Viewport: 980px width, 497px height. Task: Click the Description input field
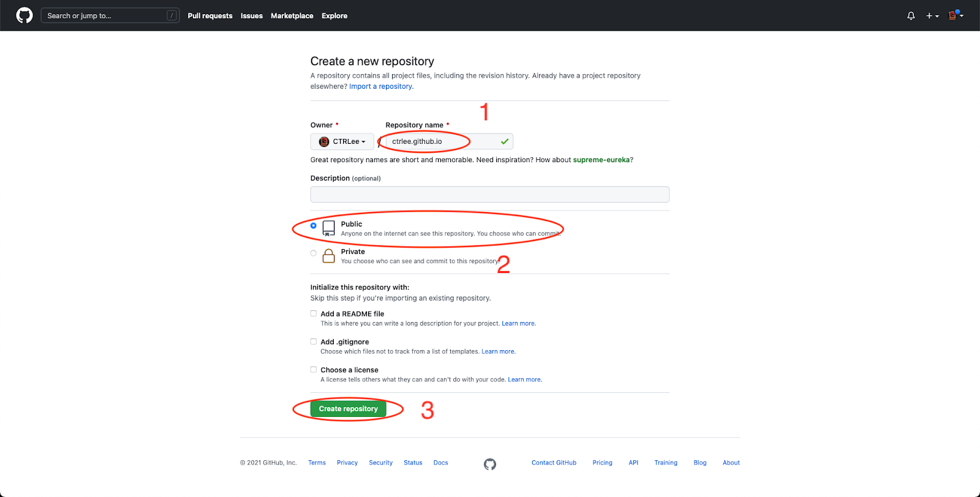point(490,195)
